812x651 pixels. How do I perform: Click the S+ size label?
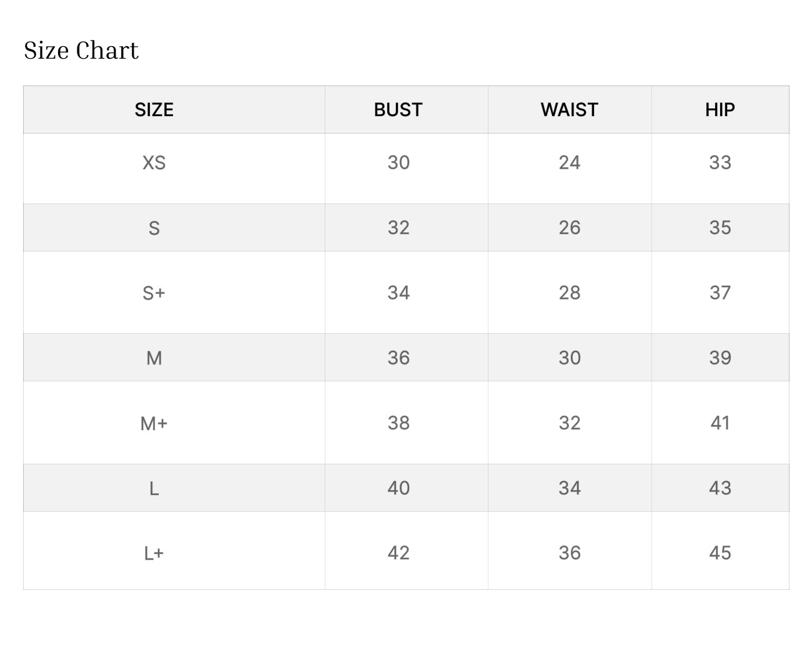click(x=154, y=293)
